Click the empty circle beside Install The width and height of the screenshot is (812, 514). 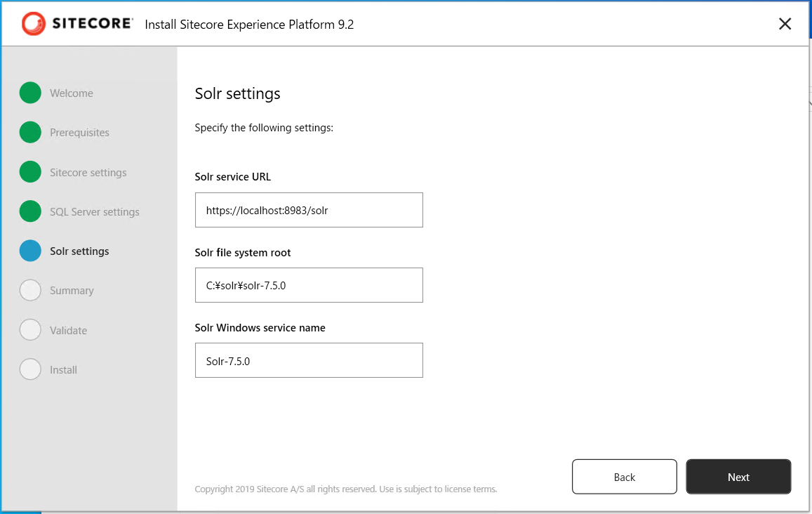31,369
